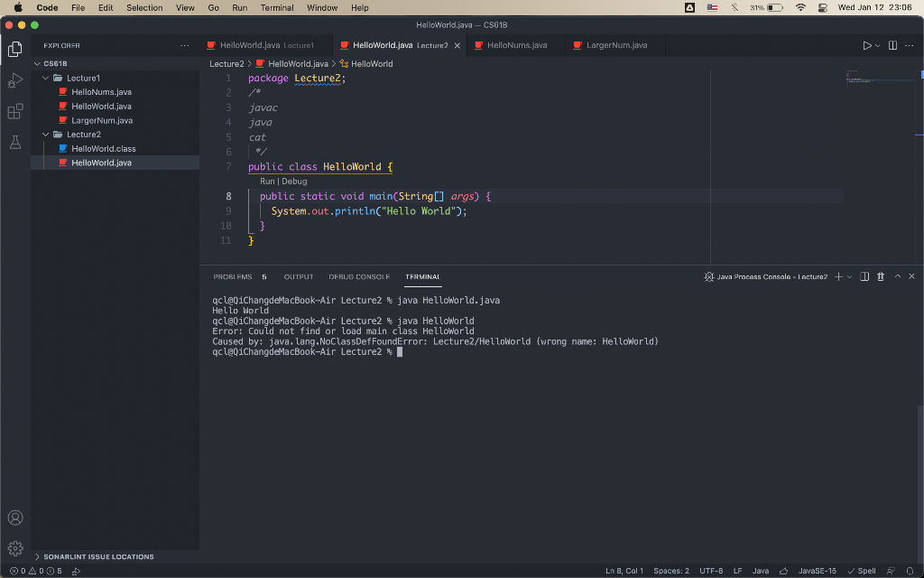924x578 pixels.
Task: Click the battery status in menu bar
Action: click(x=766, y=7)
